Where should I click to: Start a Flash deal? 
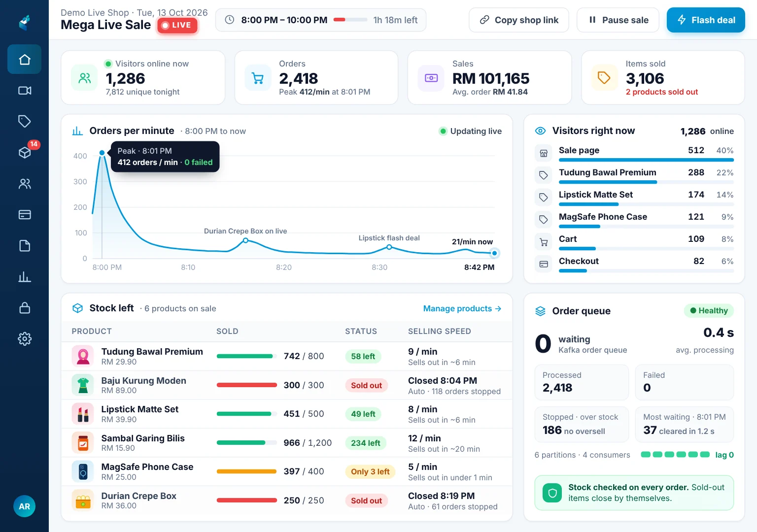pos(706,20)
